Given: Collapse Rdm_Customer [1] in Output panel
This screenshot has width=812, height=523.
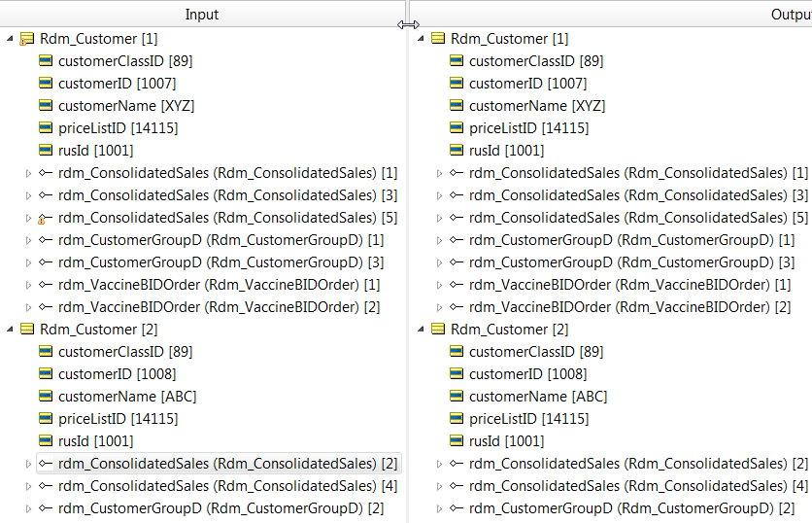Looking at the screenshot, I should [x=421, y=38].
